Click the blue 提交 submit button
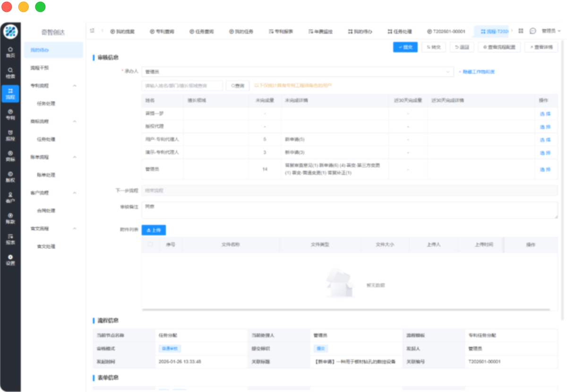 tap(405, 47)
